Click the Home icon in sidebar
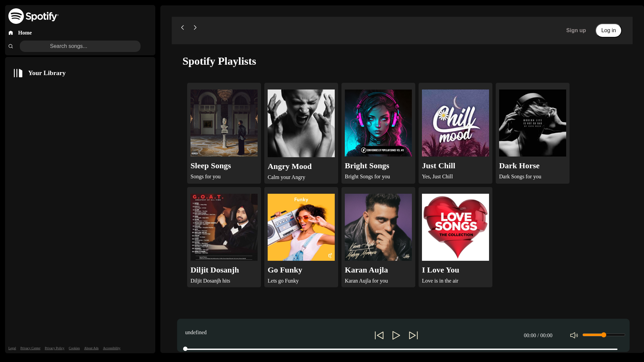 point(11,33)
